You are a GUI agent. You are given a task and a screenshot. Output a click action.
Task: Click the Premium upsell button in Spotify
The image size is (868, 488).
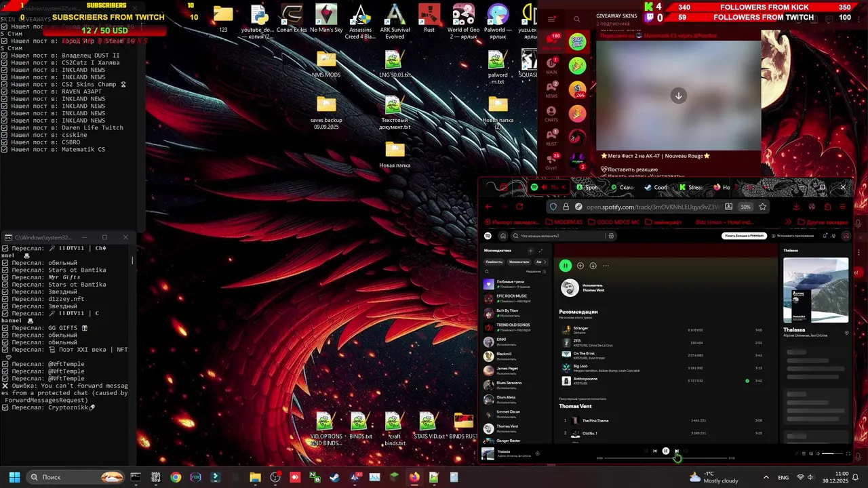pos(744,236)
